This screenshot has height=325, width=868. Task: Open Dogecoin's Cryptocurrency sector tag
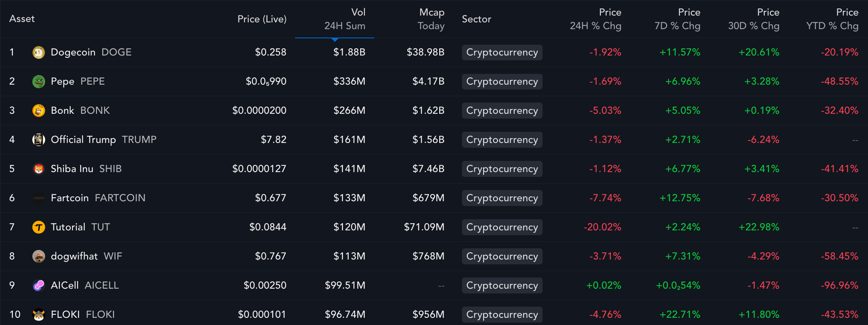(x=502, y=52)
